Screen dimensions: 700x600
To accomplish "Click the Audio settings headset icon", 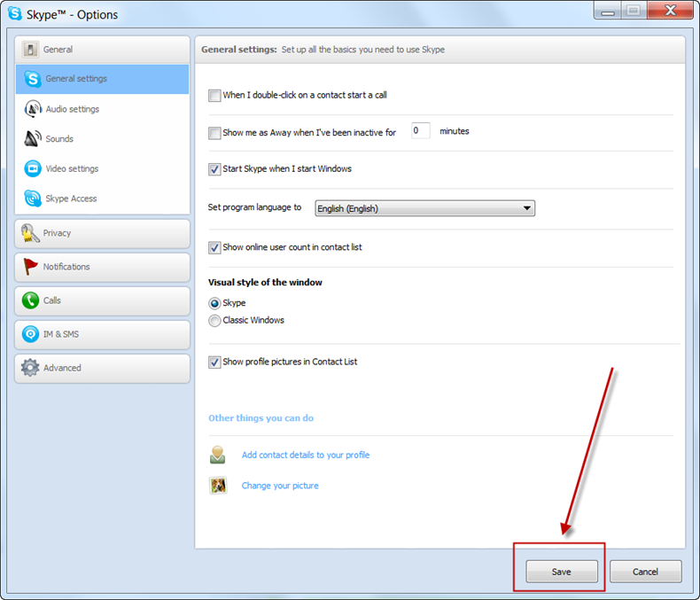I will 33,109.
